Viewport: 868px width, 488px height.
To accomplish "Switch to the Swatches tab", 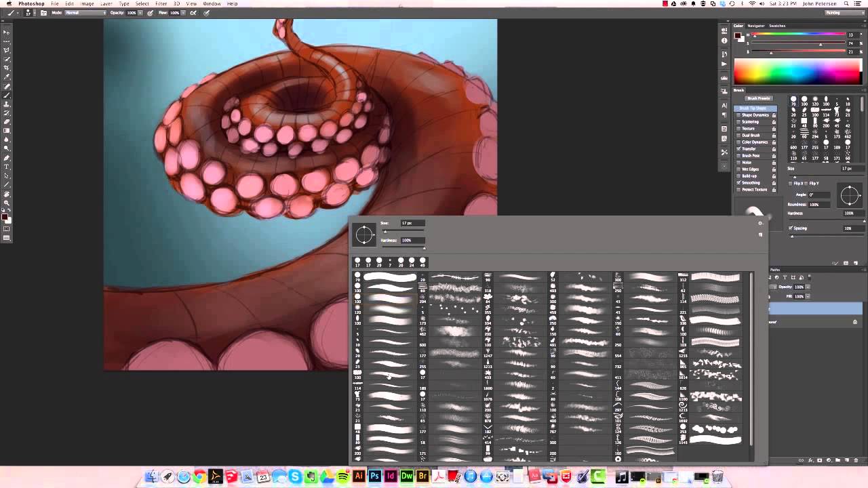I will point(777,26).
